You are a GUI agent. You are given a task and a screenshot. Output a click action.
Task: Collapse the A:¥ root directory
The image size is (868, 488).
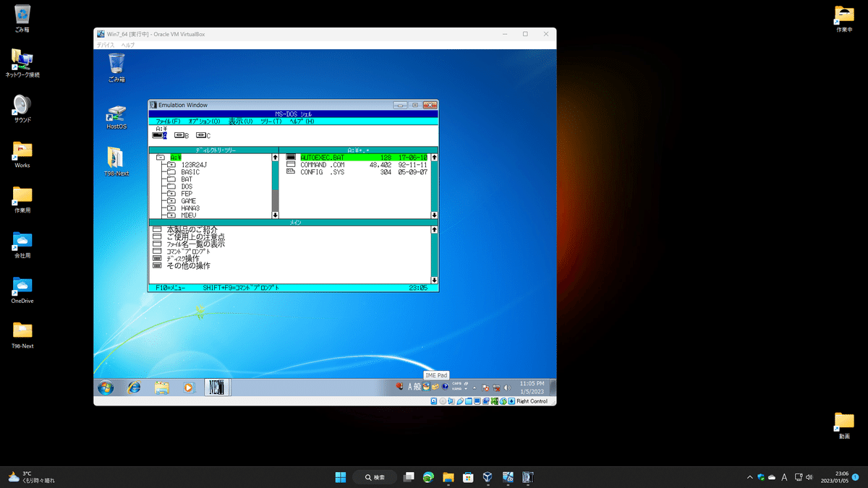[161, 157]
